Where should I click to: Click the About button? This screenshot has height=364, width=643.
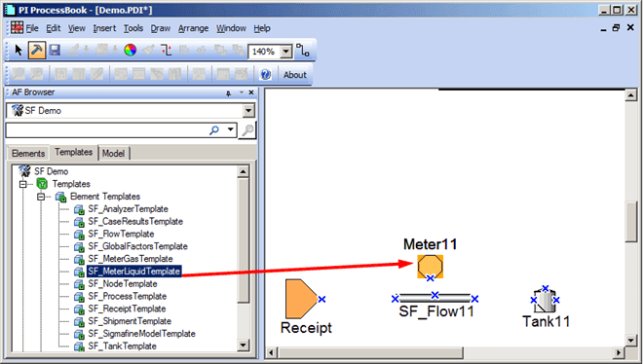point(295,75)
